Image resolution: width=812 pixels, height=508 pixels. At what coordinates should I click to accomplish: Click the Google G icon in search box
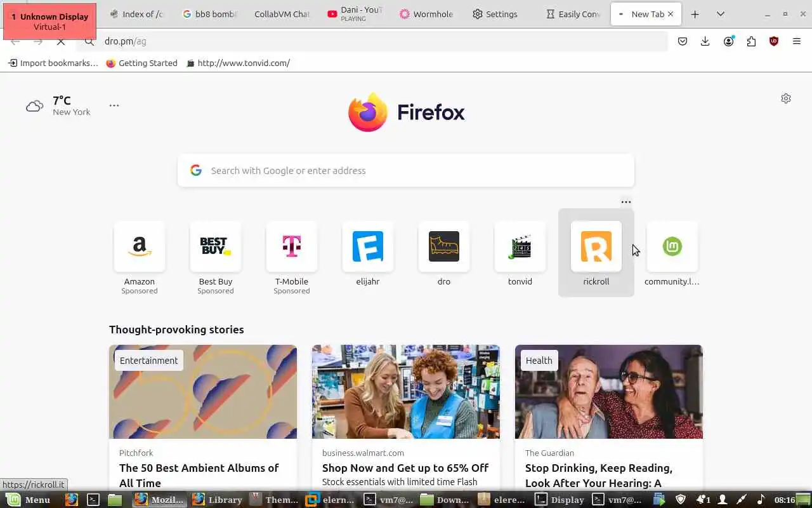click(x=196, y=170)
